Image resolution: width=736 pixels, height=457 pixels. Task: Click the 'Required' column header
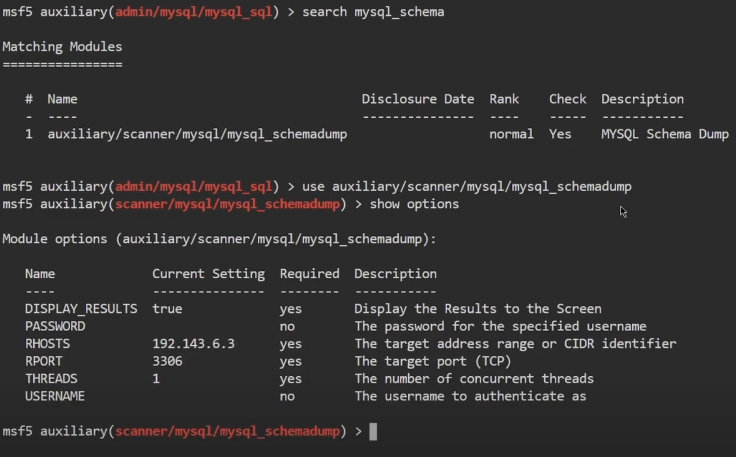[x=309, y=274]
